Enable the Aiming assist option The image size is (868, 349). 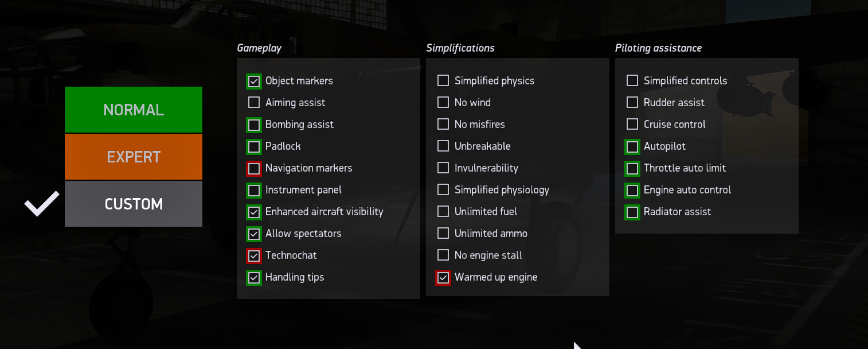pyautogui.click(x=254, y=103)
